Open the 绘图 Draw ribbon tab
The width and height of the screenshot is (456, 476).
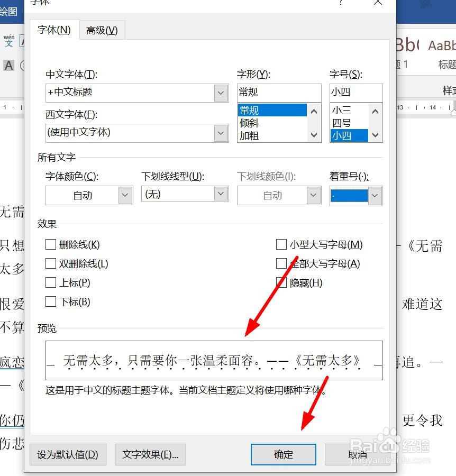click(x=7, y=10)
